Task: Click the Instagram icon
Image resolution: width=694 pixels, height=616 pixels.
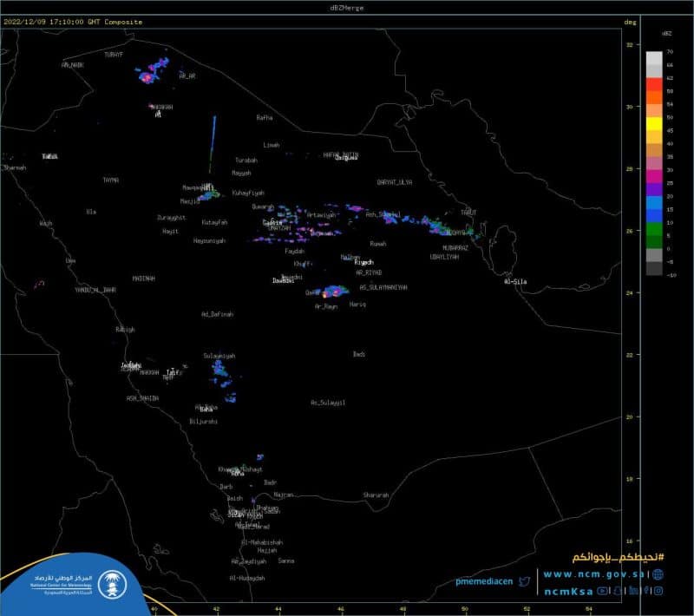Action: [x=658, y=591]
